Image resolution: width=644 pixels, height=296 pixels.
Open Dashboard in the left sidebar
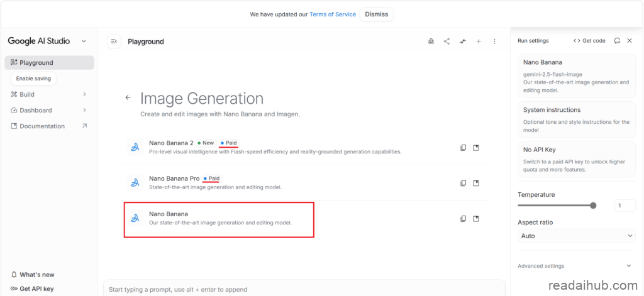[x=36, y=110]
